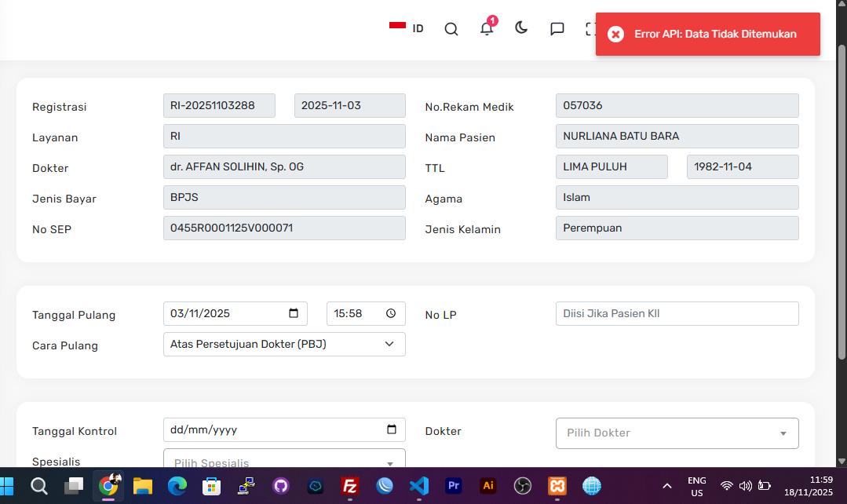
Task: Open Microsoft Store from the taskbar
Action: 212,486
